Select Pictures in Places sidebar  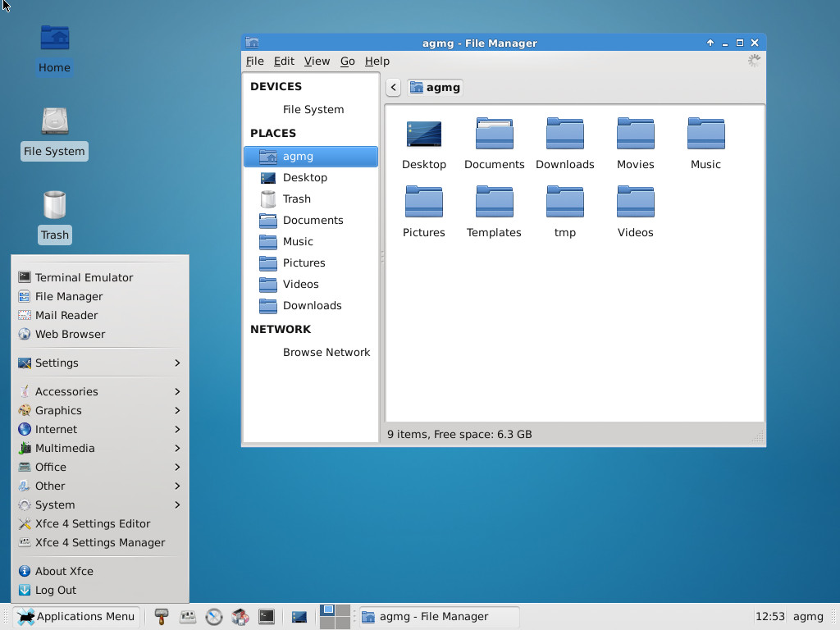311,263
